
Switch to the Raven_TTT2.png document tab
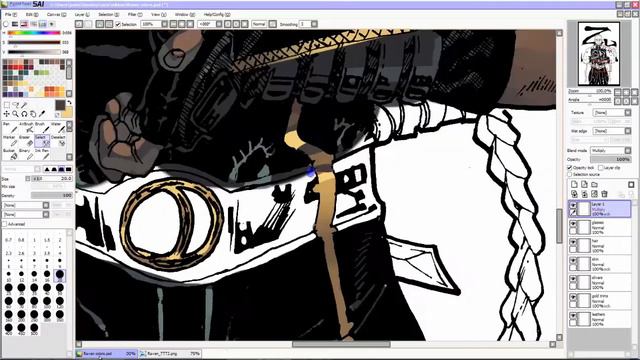tap(169, 354)
